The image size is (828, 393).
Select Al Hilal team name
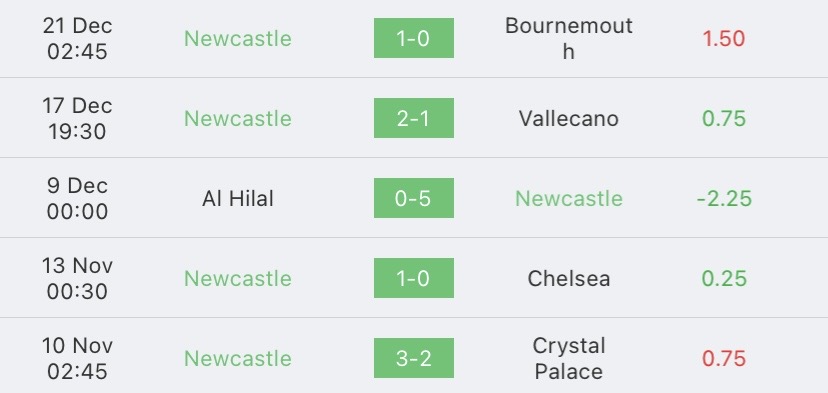point(238,199)
